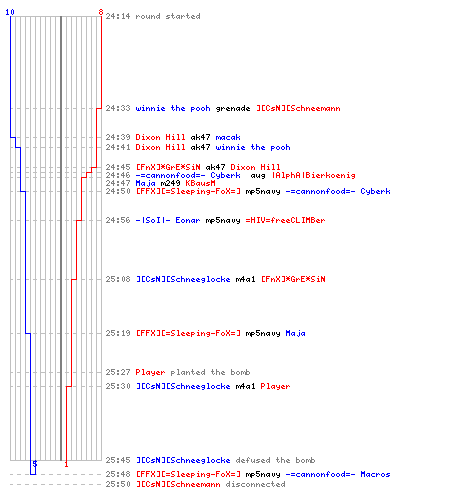Click victim macak in the ak47 kill

(x=228, y=137)
